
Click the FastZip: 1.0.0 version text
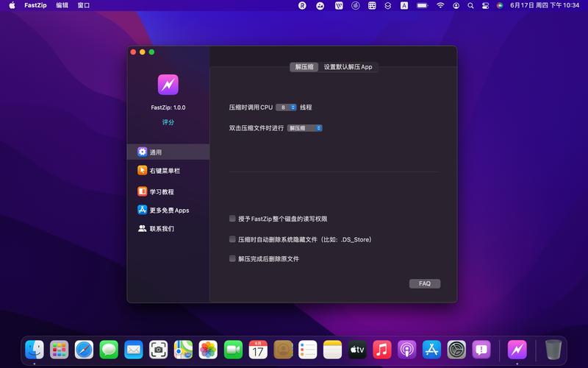[x=168, y=107]
